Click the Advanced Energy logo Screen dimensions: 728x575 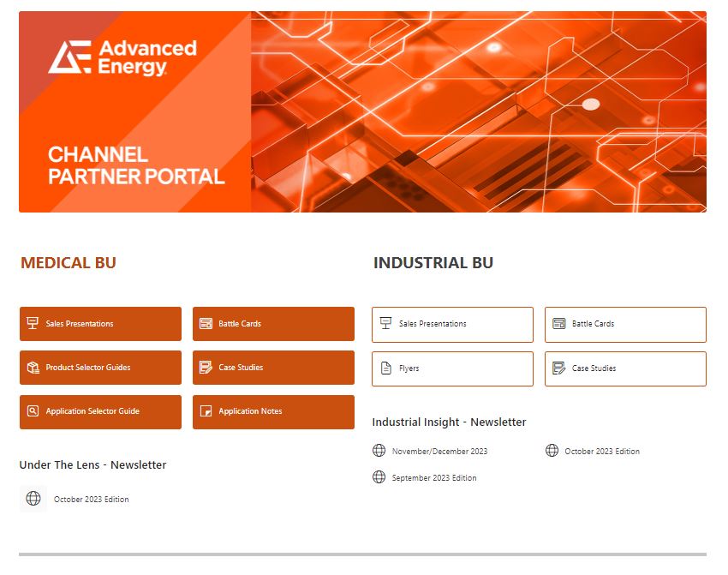pyautogui.click(x=122, y=57)
